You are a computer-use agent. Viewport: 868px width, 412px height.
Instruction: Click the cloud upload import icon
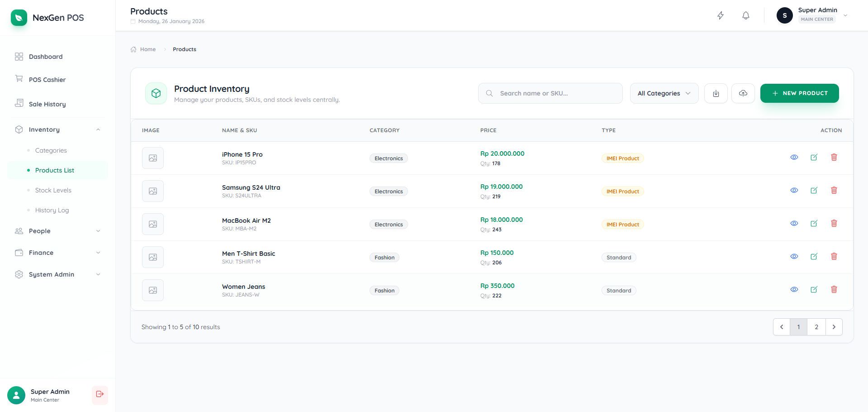[x=743, y=93]
